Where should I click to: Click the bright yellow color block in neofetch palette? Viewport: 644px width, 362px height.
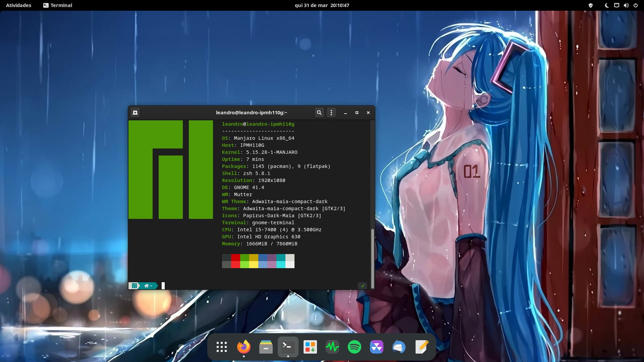[254, 264]
